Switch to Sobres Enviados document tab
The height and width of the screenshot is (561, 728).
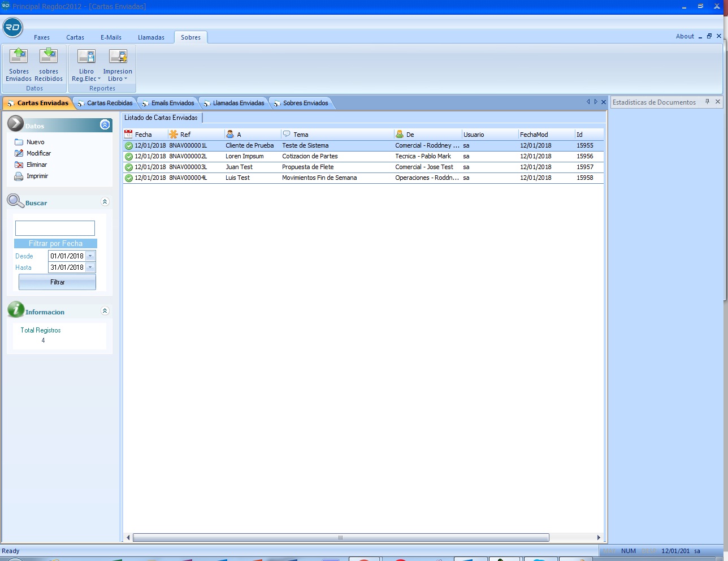click(301, 103)
